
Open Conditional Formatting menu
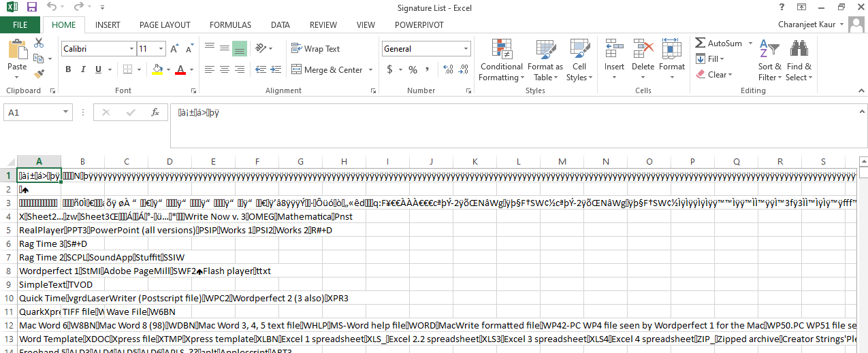502,61
